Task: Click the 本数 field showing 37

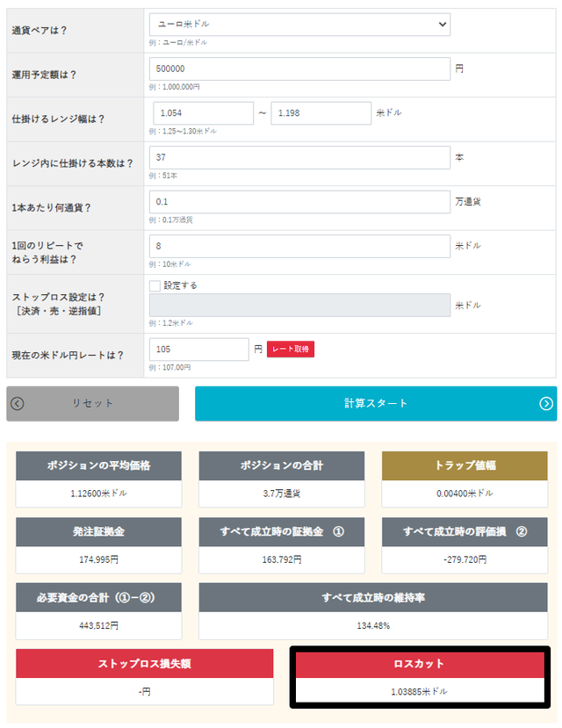Action: tap(299, 157)
